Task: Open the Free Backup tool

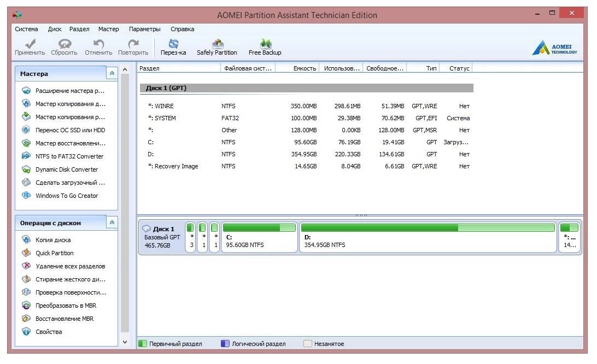Action: [x=265, y=47]
